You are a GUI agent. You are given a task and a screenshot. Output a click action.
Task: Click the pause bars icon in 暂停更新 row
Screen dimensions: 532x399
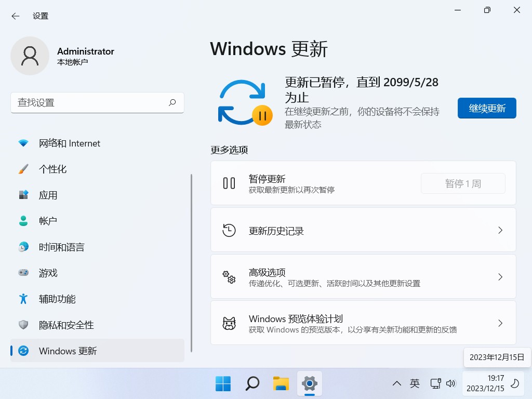click(x=229, y=183)
